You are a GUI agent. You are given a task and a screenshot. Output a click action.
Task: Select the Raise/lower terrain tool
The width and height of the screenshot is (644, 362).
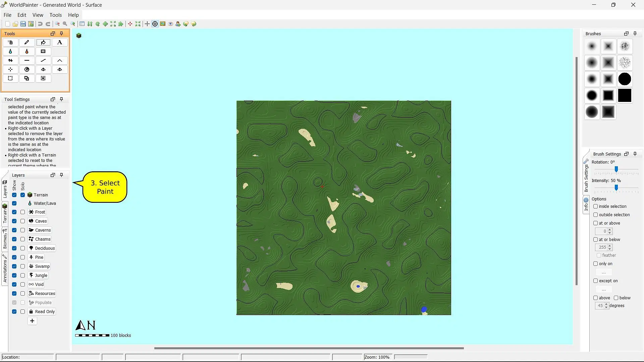tap(10, 60)
